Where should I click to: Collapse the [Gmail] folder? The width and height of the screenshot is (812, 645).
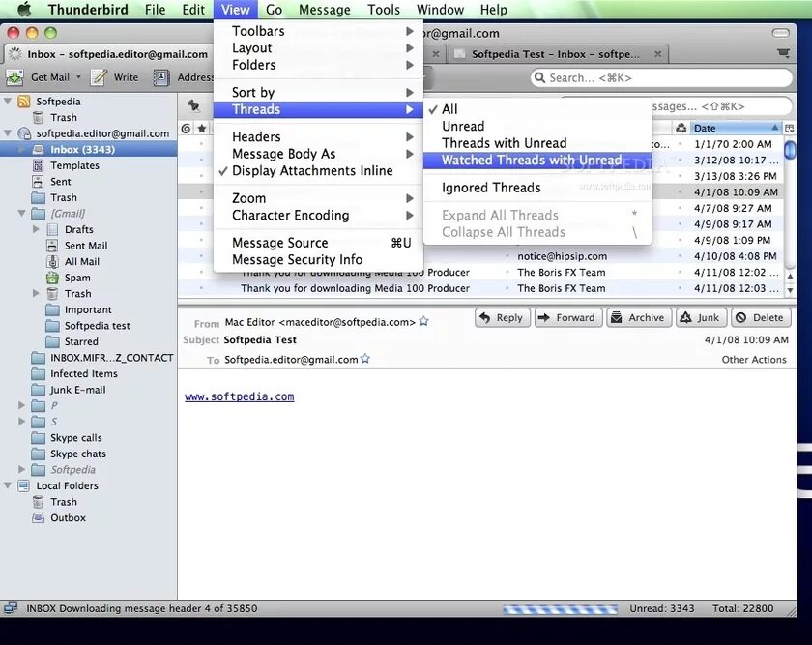point(21,214)
